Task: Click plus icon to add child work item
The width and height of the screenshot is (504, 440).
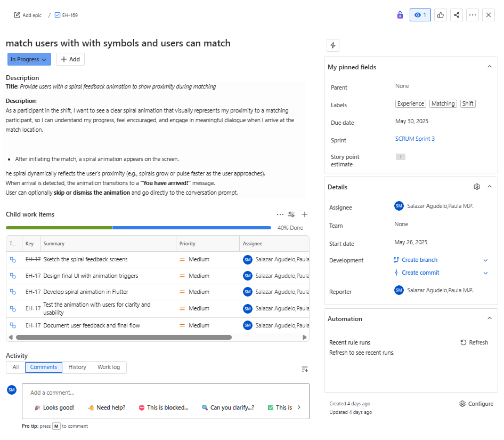Action: pyautogui.click(x=305, y=214)
